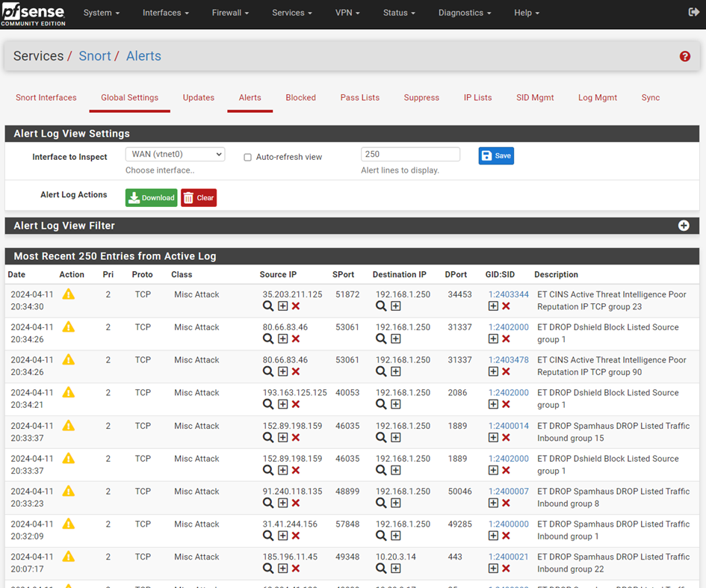Open the Help menu
Screen dimensions: 706x588
tap(527, 13)
